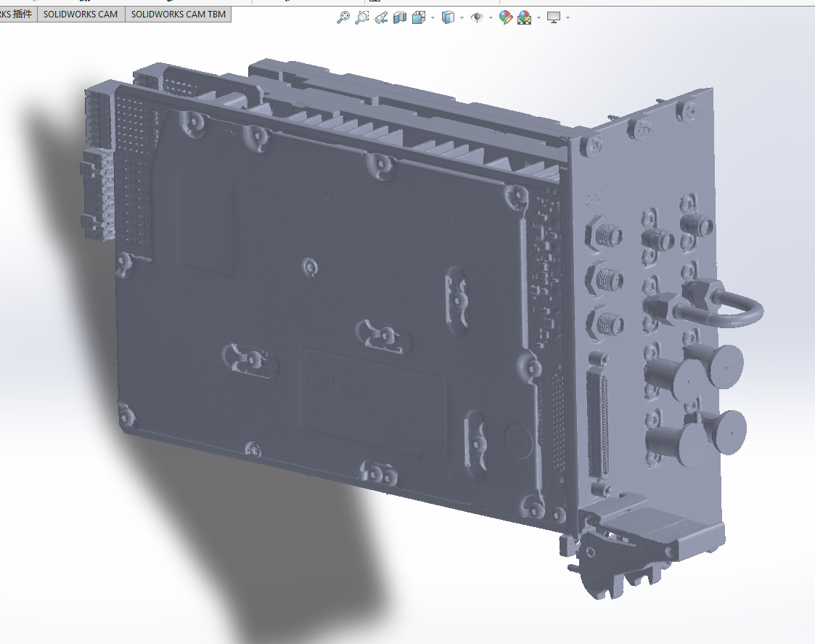The image size is (815, 644).
Task: Click the View Settings monitor icon
Action: coord(554,17)
